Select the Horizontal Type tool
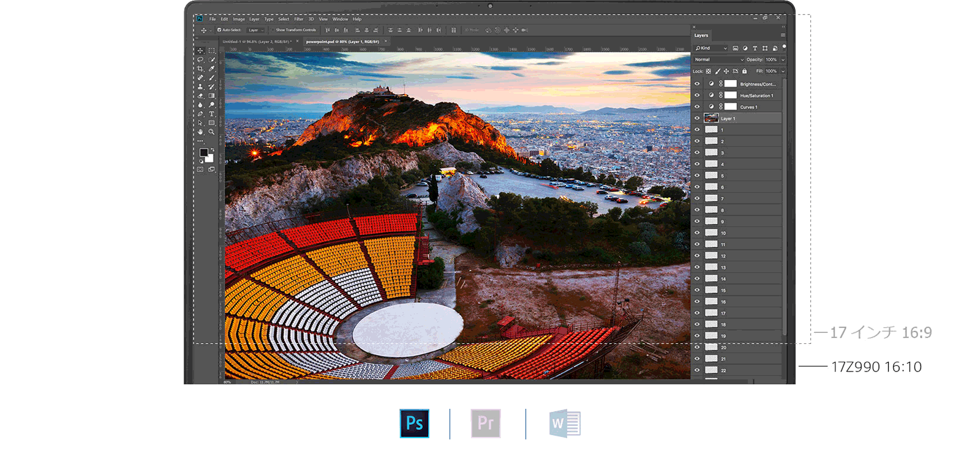Viewport: 980px width, 459px height. 212,114
